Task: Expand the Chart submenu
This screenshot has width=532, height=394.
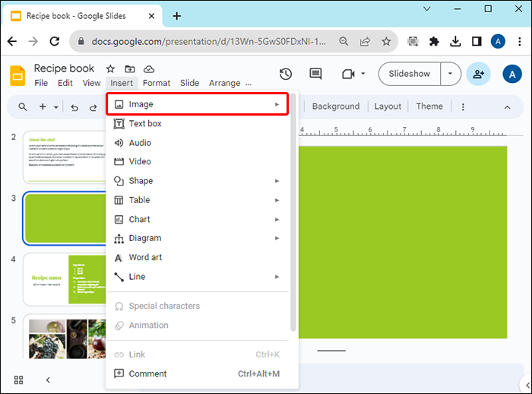Action: pos(197,219)
